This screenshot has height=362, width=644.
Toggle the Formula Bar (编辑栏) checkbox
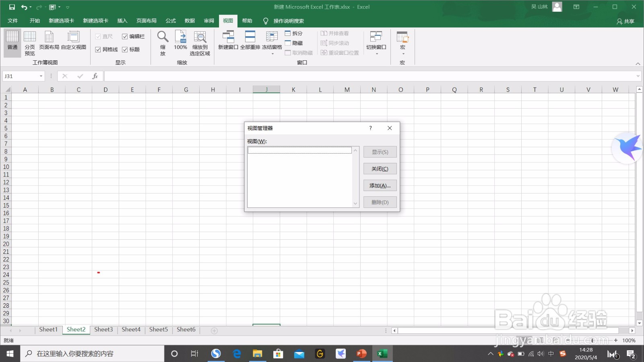tap(125, 37)
